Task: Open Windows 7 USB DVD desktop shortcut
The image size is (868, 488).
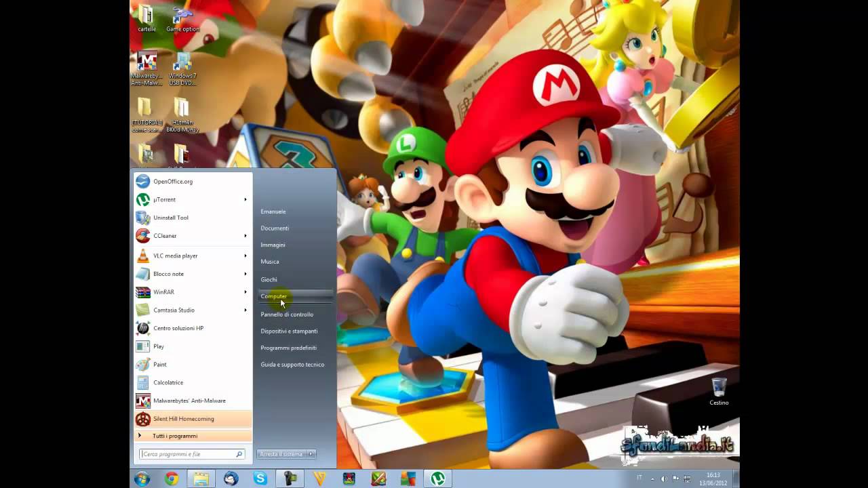Action: [182, 69]
